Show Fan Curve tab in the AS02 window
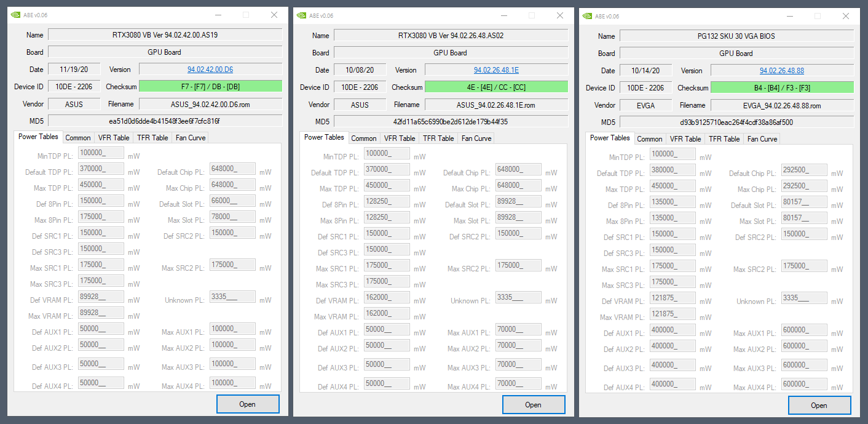Viewport: 868px width, 424px height. [x=476, y=138]
